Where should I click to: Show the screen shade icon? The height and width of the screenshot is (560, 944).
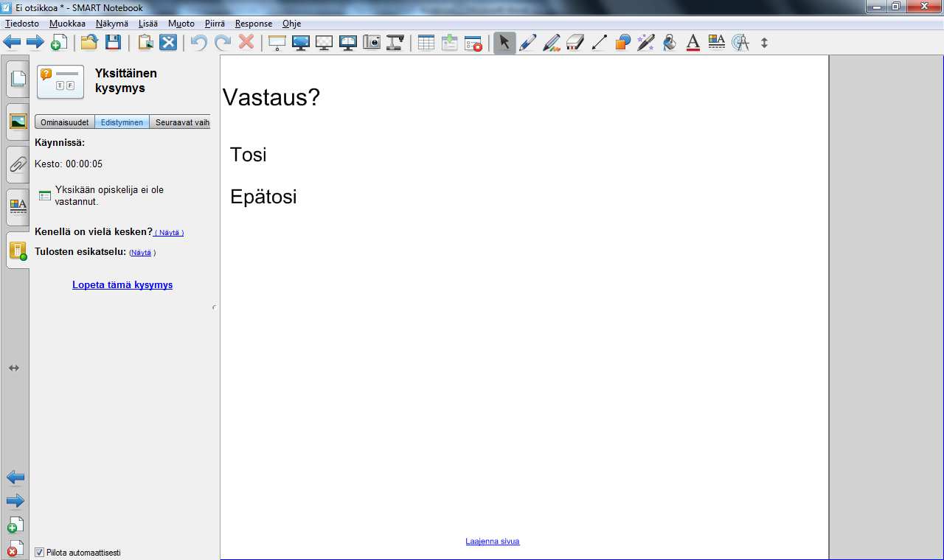pos(277,42)
